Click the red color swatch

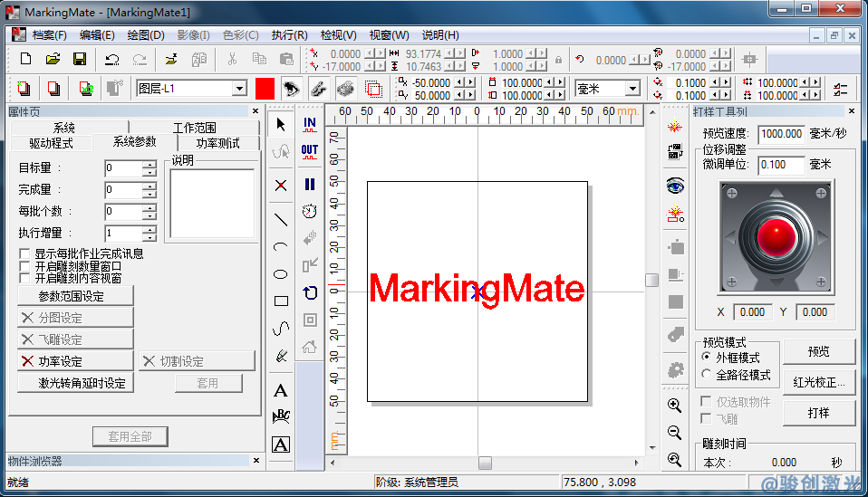tap(265, 89)
